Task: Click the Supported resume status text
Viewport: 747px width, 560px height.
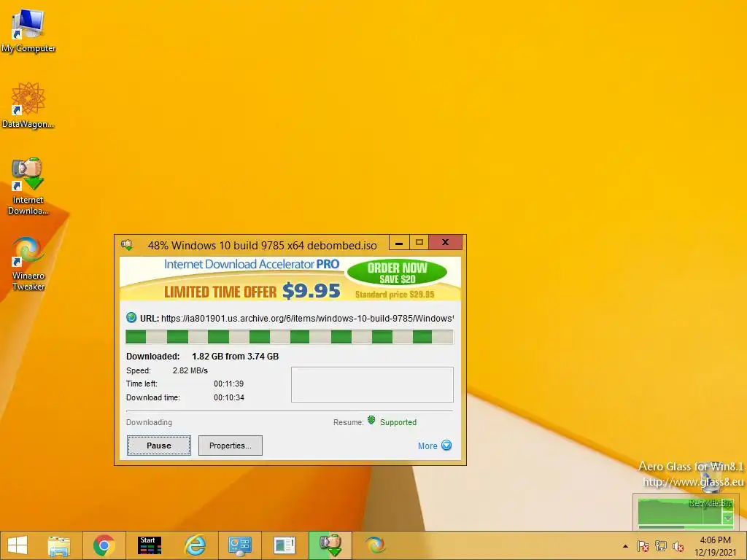Action: coord(398,422)
